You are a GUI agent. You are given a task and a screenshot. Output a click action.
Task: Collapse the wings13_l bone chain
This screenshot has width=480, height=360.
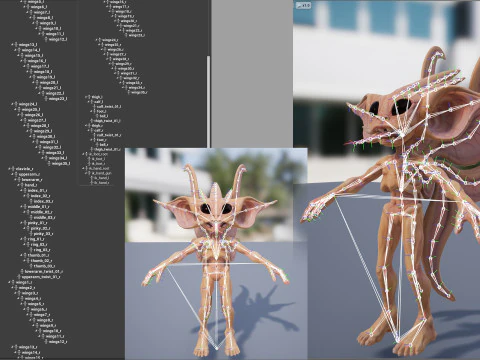12,45
